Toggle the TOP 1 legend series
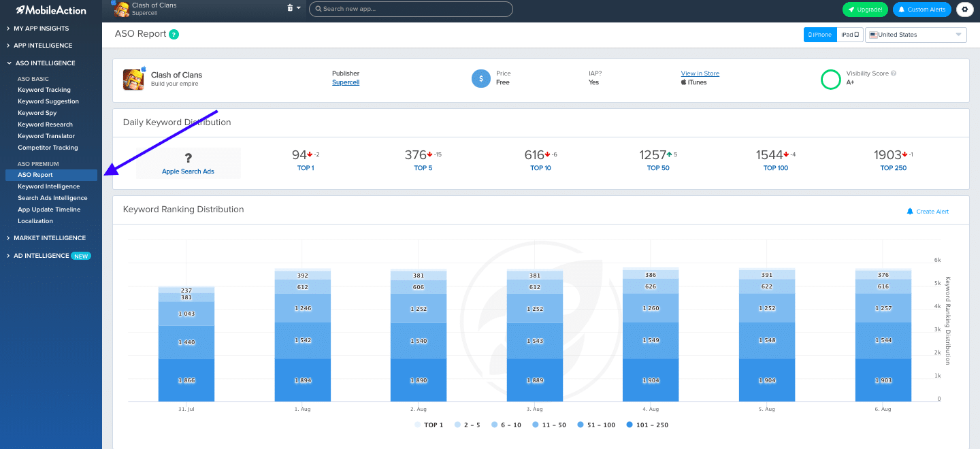Screen dimensions: 980x449 [429, 425]
